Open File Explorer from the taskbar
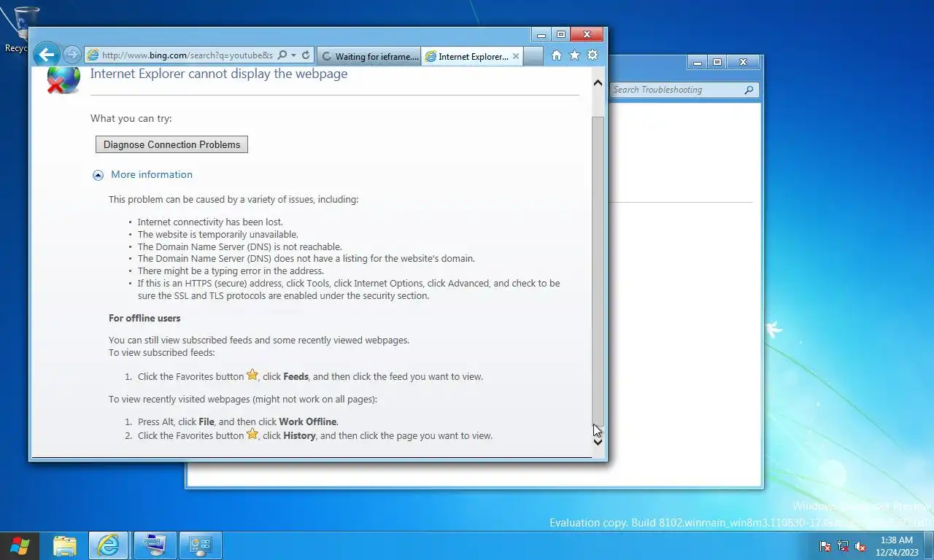Viewport: 934px width, 560px height. (x=65, y=545)
